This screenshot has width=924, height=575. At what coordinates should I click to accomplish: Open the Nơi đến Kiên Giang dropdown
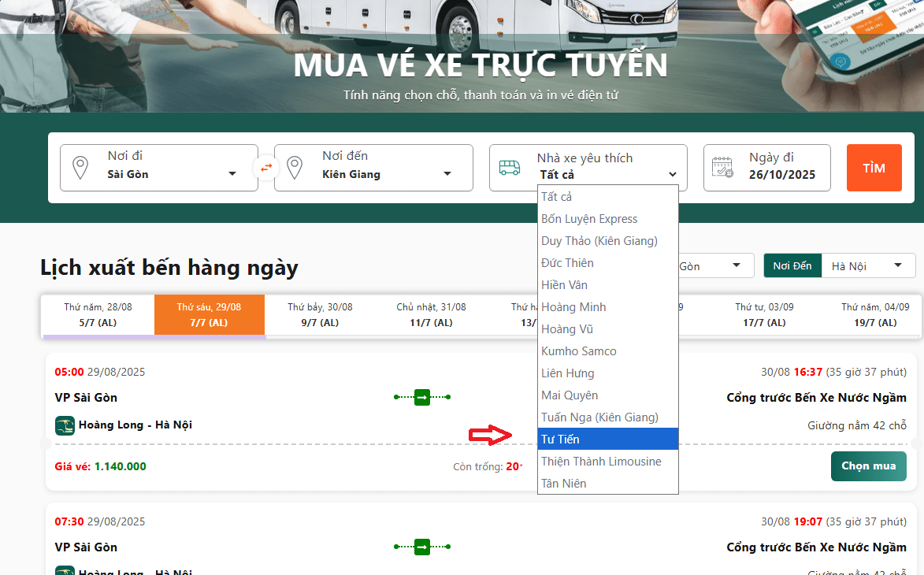386,174
